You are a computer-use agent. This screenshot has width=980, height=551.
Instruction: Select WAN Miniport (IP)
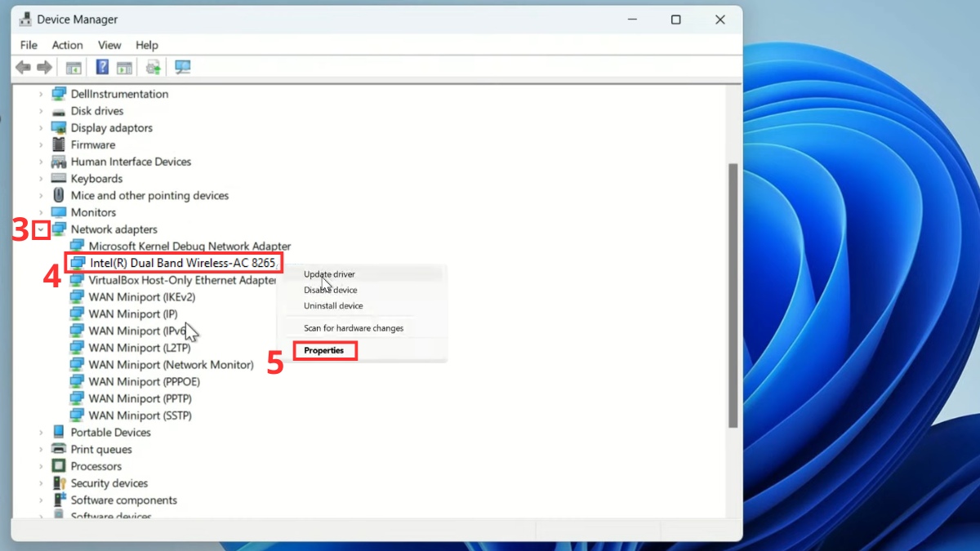click(133, 313)
